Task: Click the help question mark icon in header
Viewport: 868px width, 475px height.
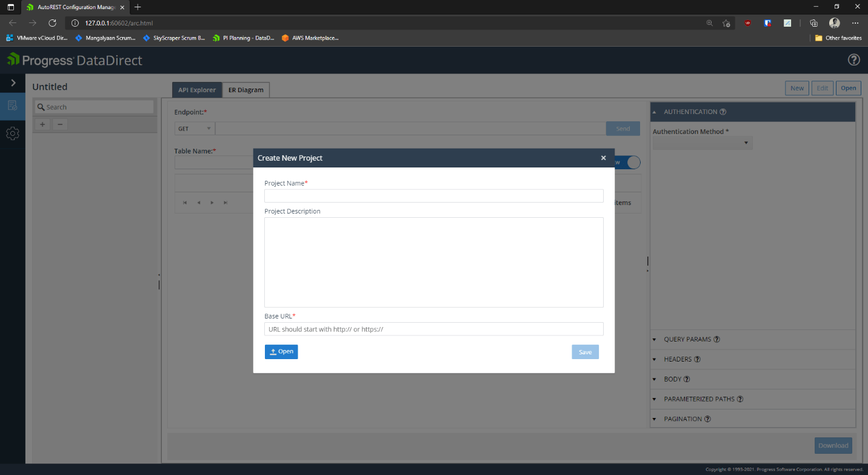Action: tap(853, 59)
